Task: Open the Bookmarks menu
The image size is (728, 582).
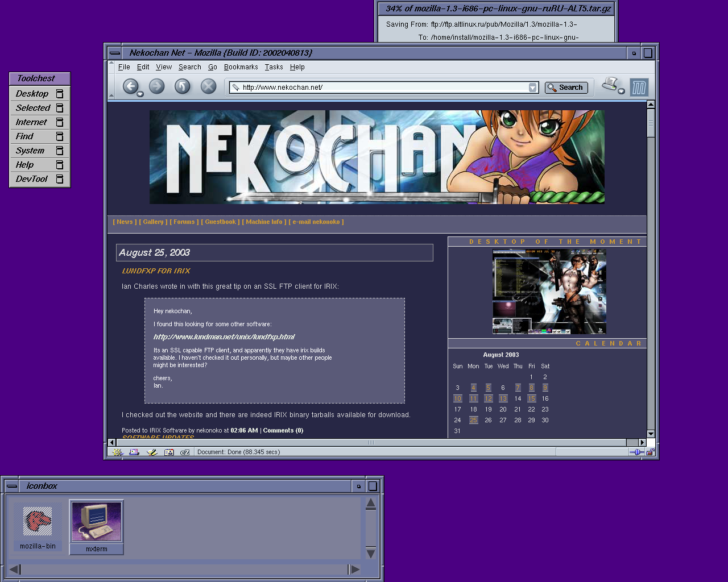Action: point(241,67)
